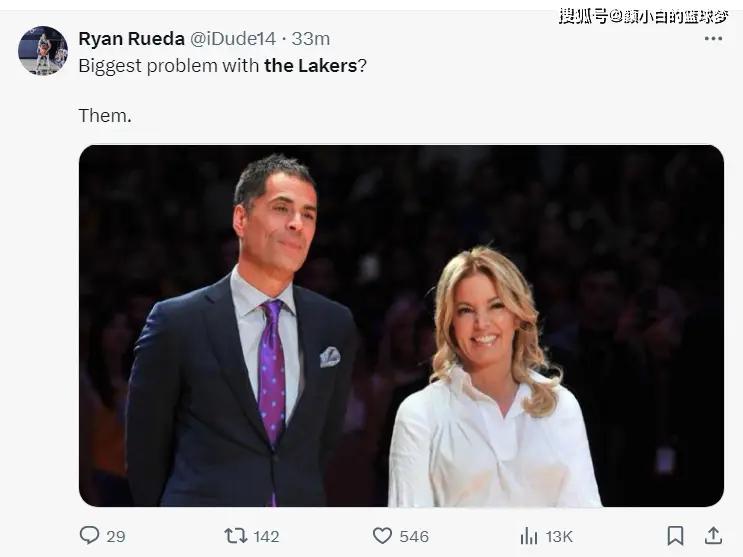Click the 546 likes count
Viewport: 743px width, 557px height.
(414, 537)
